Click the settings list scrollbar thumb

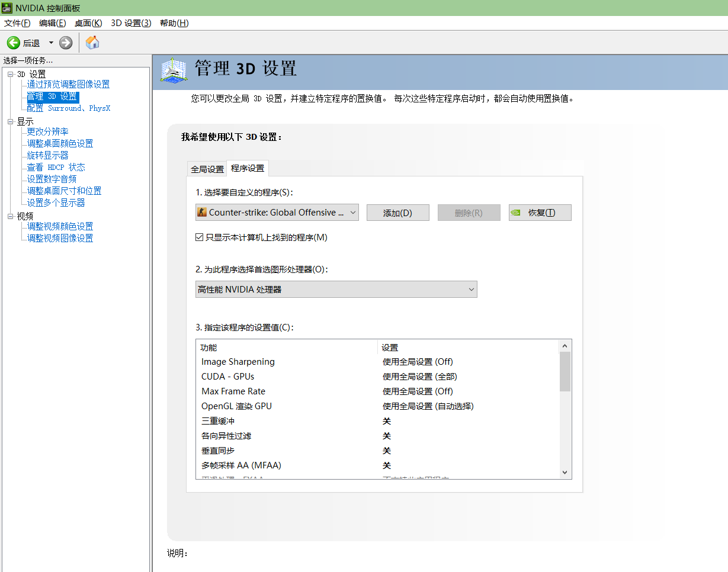[x=565, y=371]
